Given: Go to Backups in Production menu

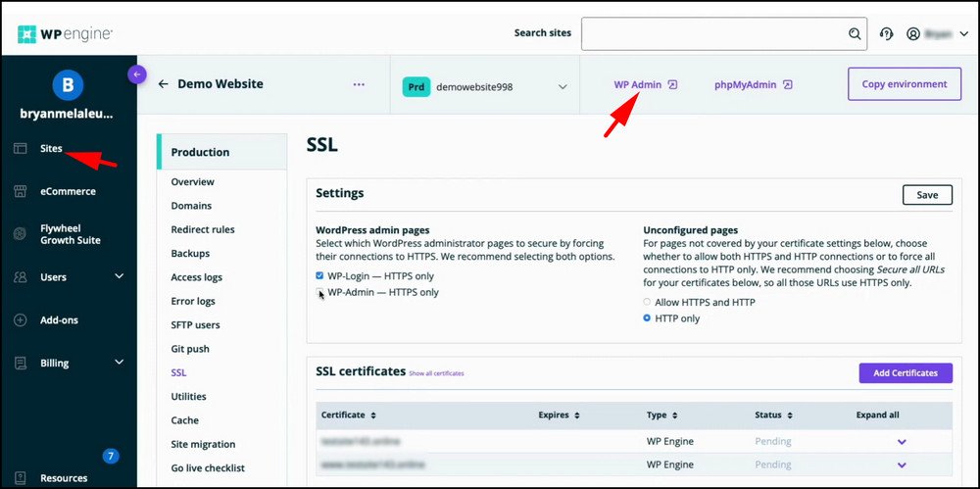Looking at the screenshot, I should (190, 254).
